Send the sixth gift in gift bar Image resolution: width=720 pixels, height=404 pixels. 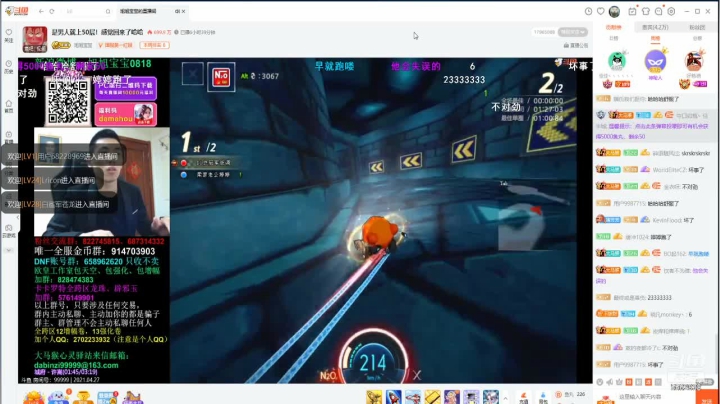(x=471, y=397)
